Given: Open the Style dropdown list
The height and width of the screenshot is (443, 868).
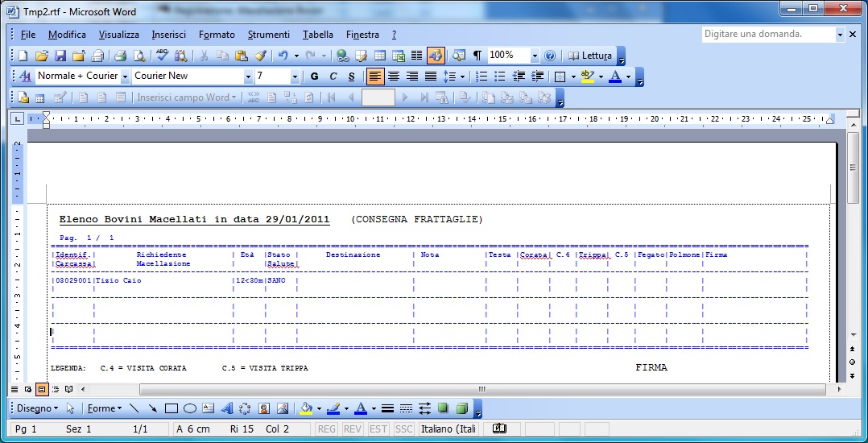Looking at the screenshot, I should tap(125, 76).
